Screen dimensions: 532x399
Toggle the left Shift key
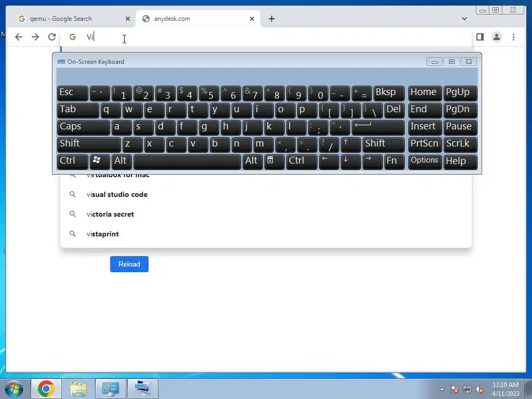[89, 144]
